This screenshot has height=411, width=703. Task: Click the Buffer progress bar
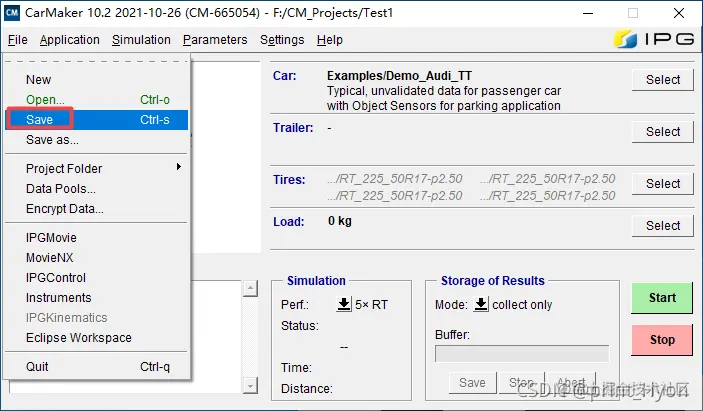coord(522,354)
